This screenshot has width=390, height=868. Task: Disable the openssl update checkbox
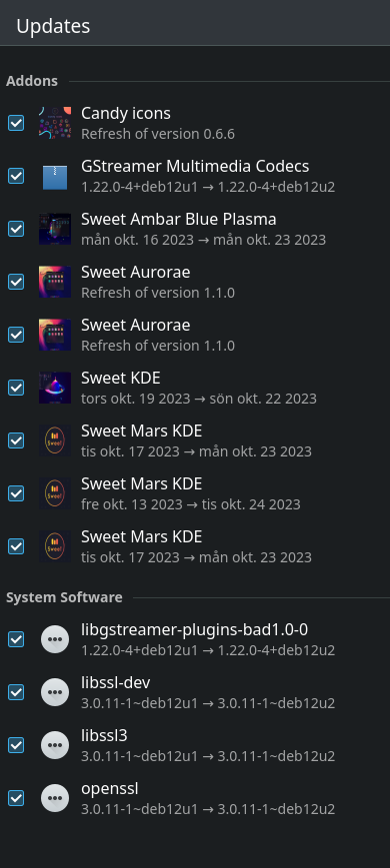[16, 798]
